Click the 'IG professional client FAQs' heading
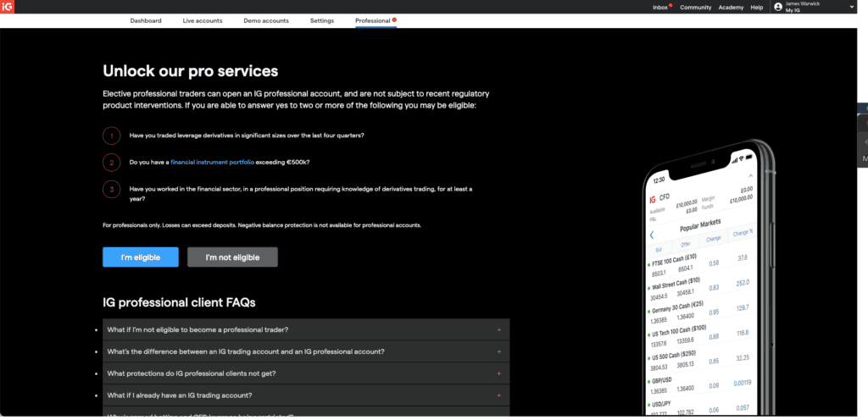The width and height of the screenshot is (868, 420). click(x=179, y=302)
